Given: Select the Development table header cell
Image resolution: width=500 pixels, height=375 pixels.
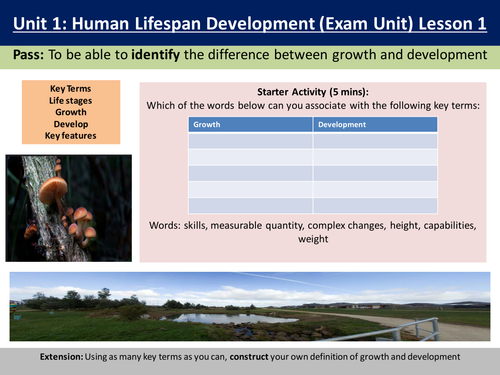Looking at the screenshot, I should [x=375, y=124].
